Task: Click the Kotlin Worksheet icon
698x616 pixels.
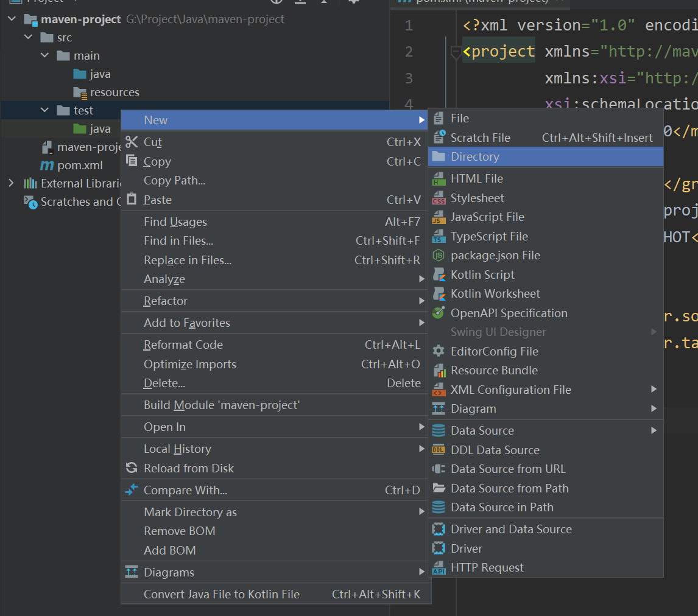Action: click(x=439, y=293)
